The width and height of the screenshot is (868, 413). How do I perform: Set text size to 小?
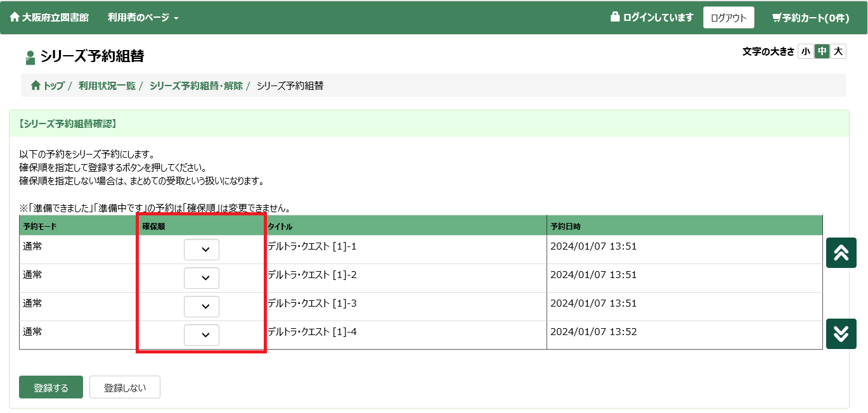(x=805, y=51)
